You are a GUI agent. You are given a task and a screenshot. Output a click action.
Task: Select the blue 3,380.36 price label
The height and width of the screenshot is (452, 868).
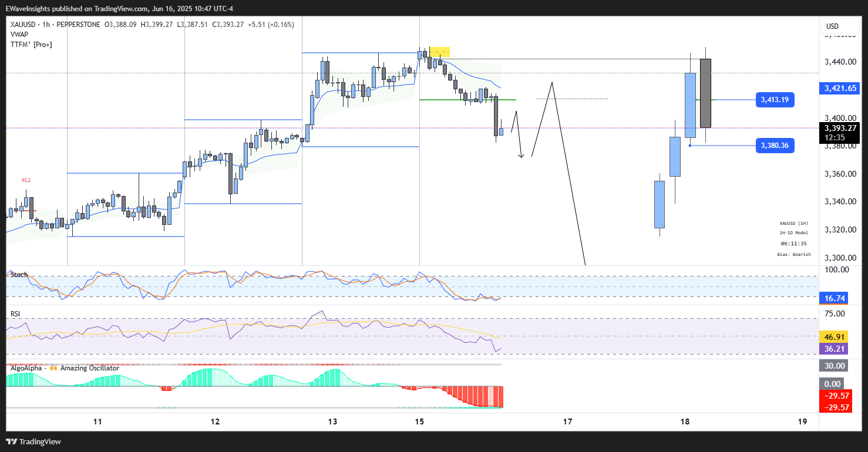(775, 146)
